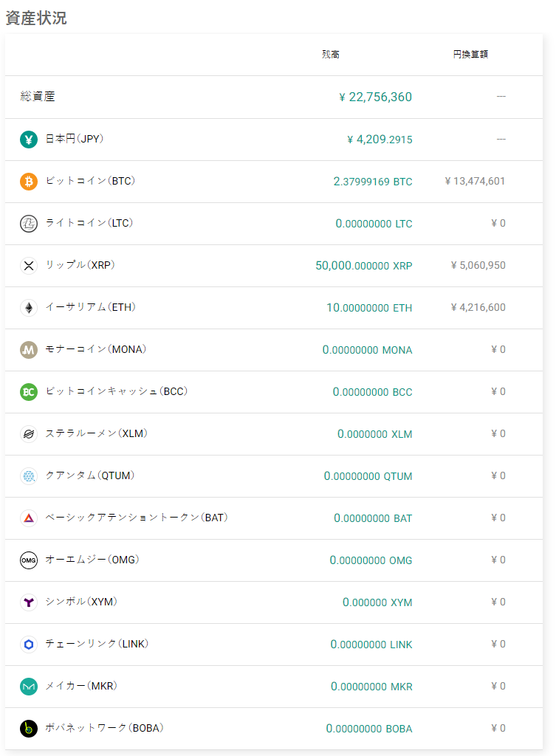Open the リップル(XRP) asset name
Image resolution: width=556 pixels, height=756 pixels.
click(80, 265)
